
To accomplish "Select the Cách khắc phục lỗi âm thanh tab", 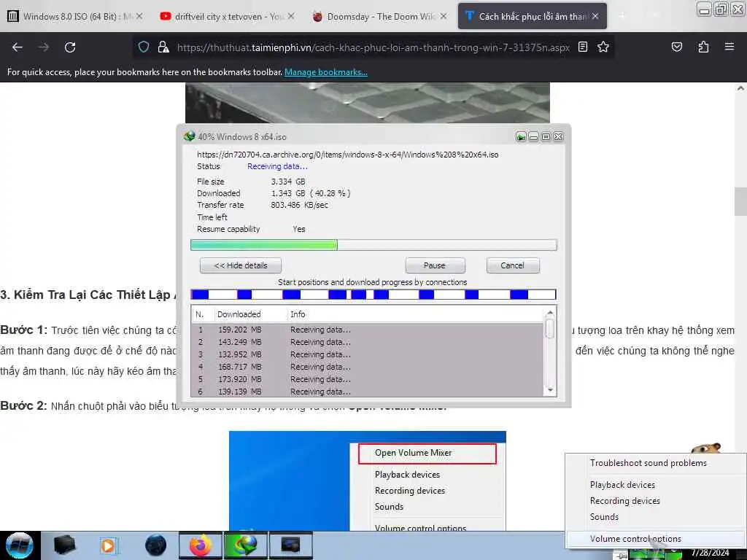I will pos(532,16).
